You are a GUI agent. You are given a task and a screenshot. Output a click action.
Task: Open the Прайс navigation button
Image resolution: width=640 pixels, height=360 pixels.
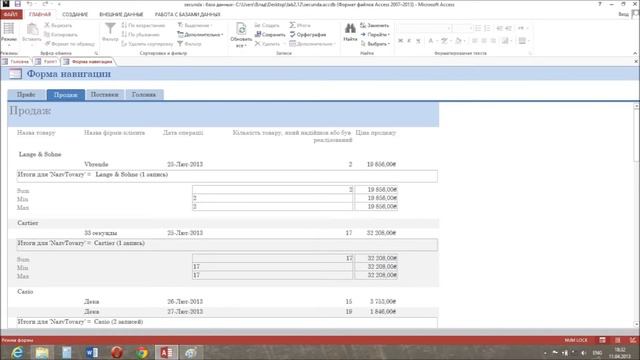tap(26, 95)
